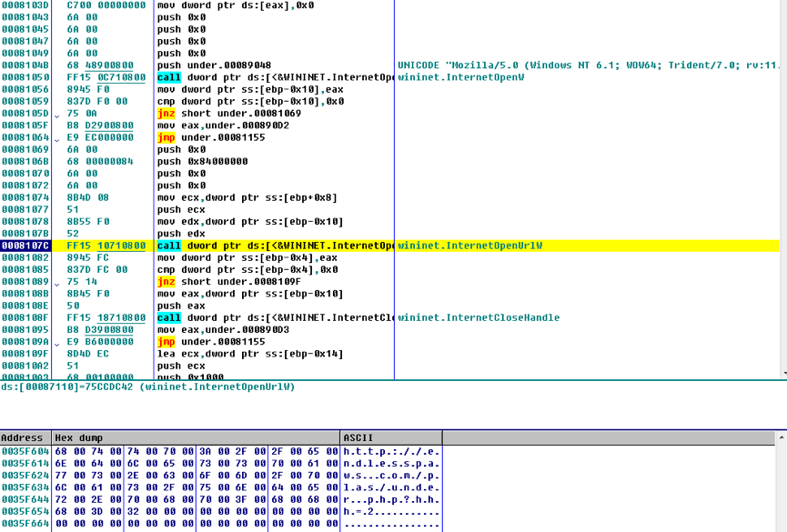Image resolution: width=787 pixels, height=532 pixels.
Task: Click ASCII text "n.d.l.e.s.s.p.a."
Action: click(x=391, y=463)
